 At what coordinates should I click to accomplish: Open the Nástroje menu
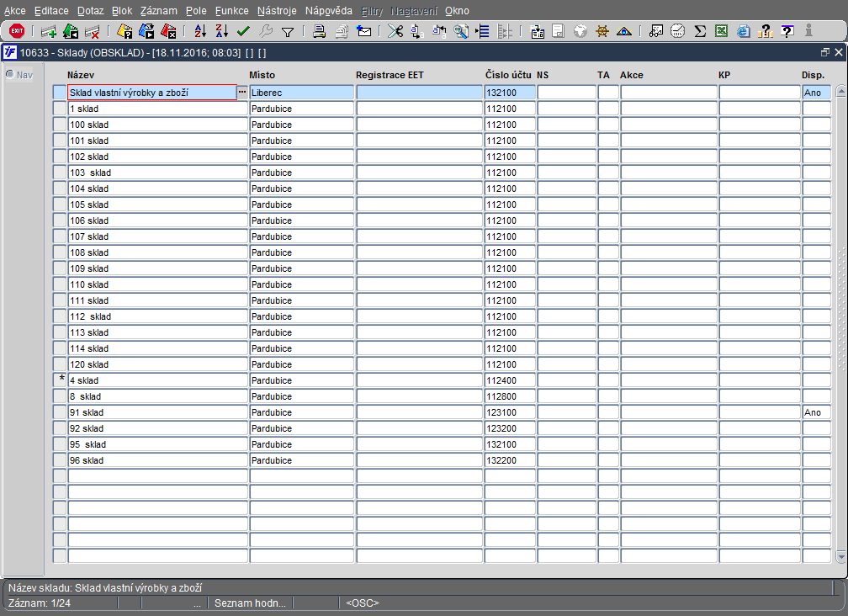coord(277,11)
